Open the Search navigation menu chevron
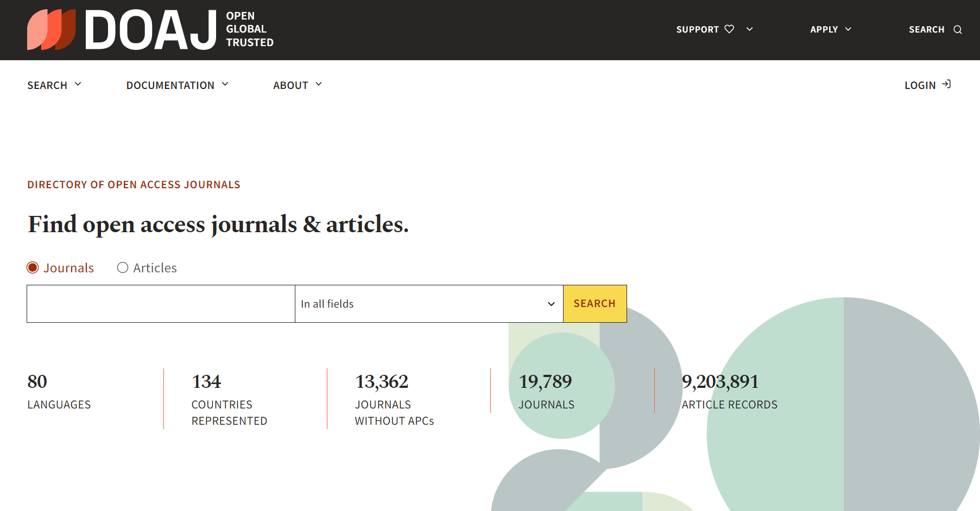 (x=78, y=84)
